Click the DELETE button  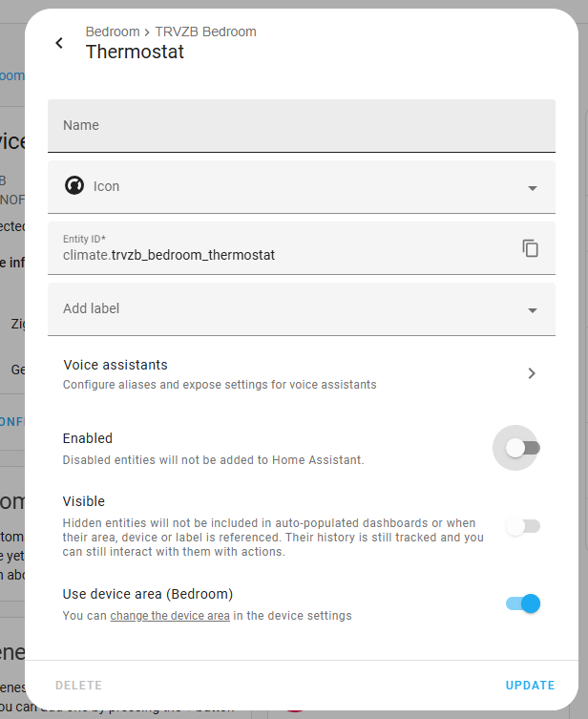pos(79,685)
